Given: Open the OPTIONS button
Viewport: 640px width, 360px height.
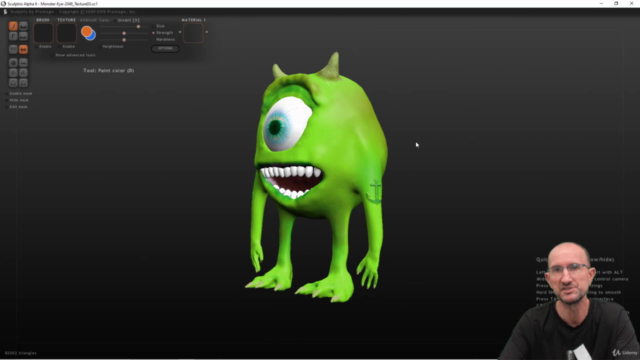Looking at the screenshot, I should click(x=165, y=48).
